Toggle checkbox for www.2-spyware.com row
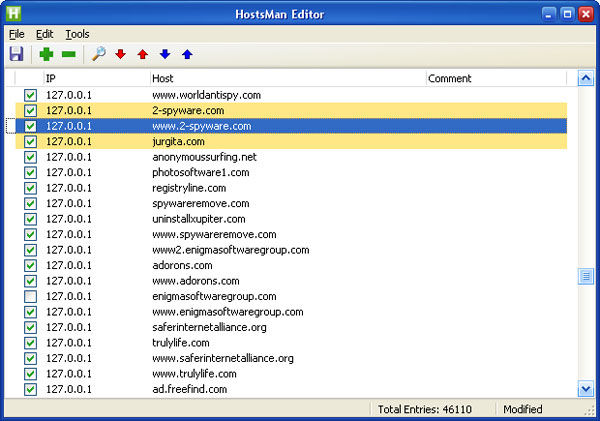Viewport: 600px width, 421px height. point(30,126)
